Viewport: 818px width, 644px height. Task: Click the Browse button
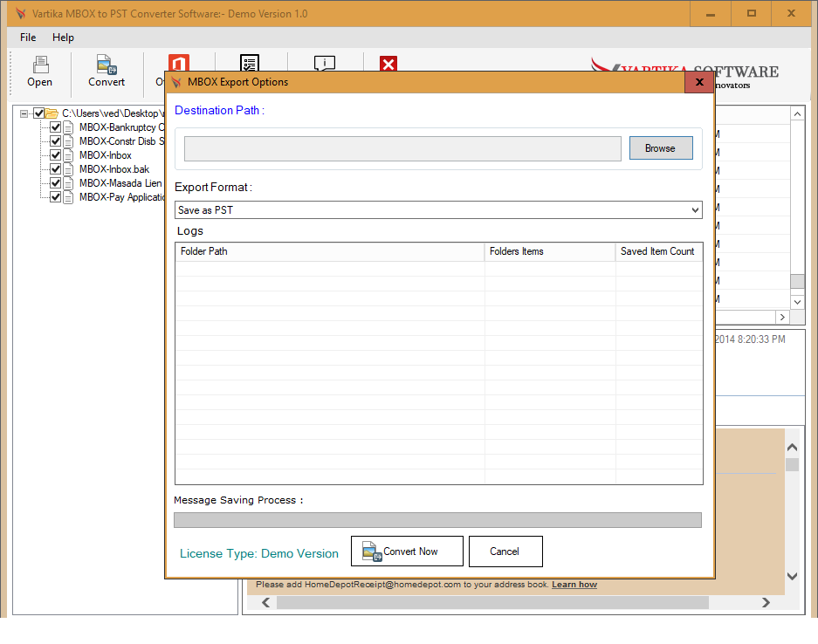pos(661,148)
